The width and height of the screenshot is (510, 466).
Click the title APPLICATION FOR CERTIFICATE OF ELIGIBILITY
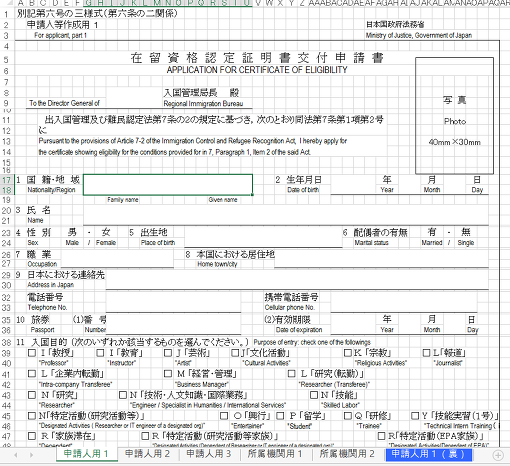[257, 70]
